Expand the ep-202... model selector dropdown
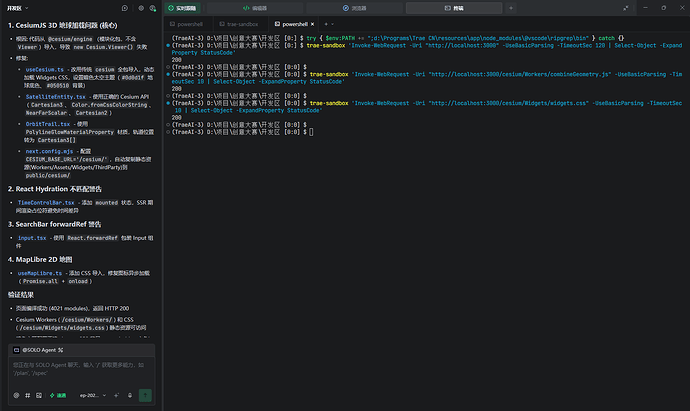Viewport: 690px width, 411px height. coord(93,395)
